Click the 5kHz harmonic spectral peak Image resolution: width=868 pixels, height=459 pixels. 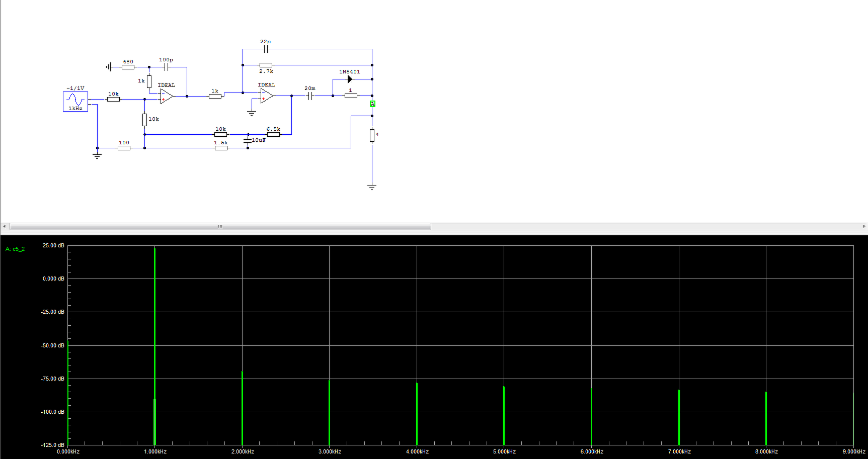504,415
